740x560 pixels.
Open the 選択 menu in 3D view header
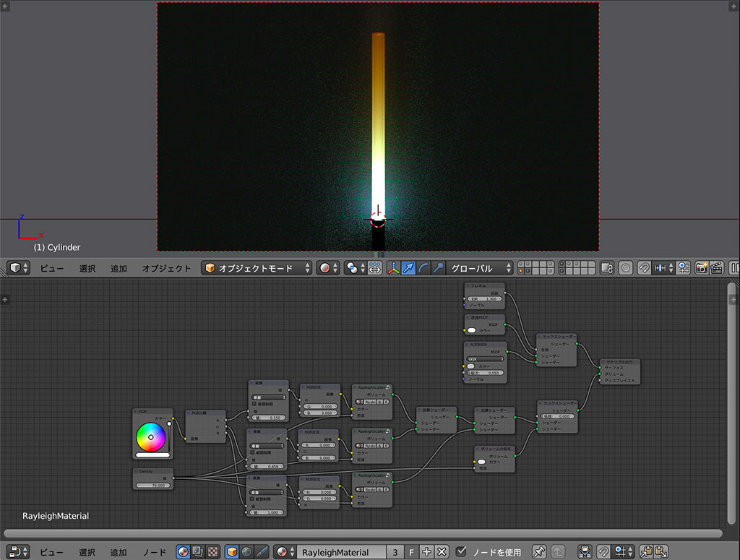(x=87, y=269)
